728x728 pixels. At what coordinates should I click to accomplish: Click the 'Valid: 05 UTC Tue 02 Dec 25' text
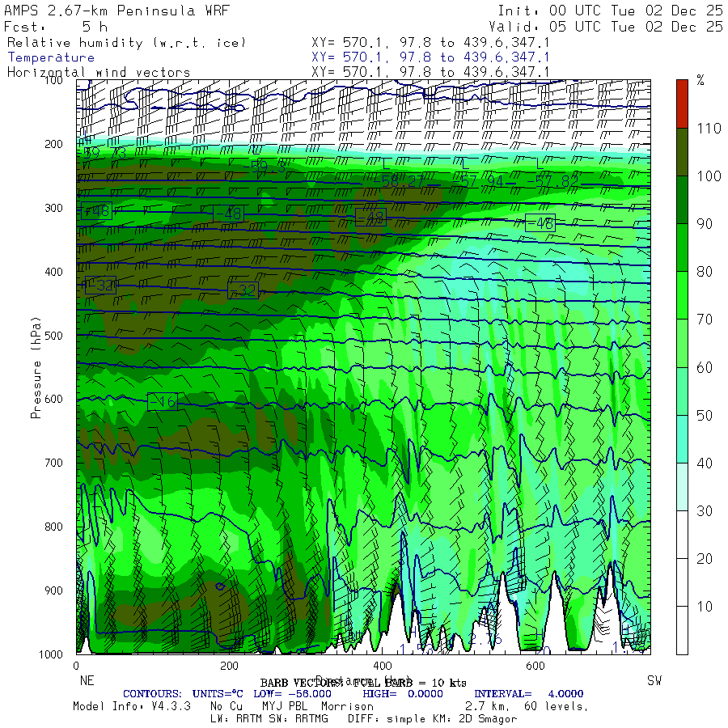pos(606,27)
